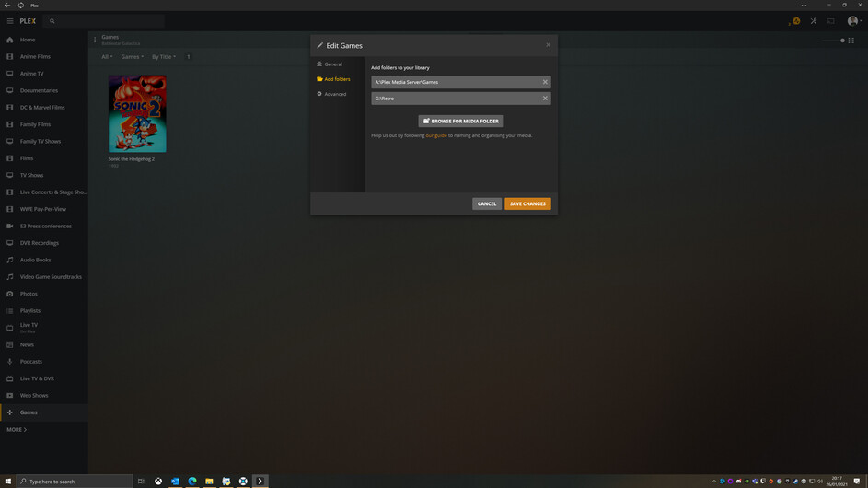
Task: Go back using the title bar arrow
Action: point(7,5)
